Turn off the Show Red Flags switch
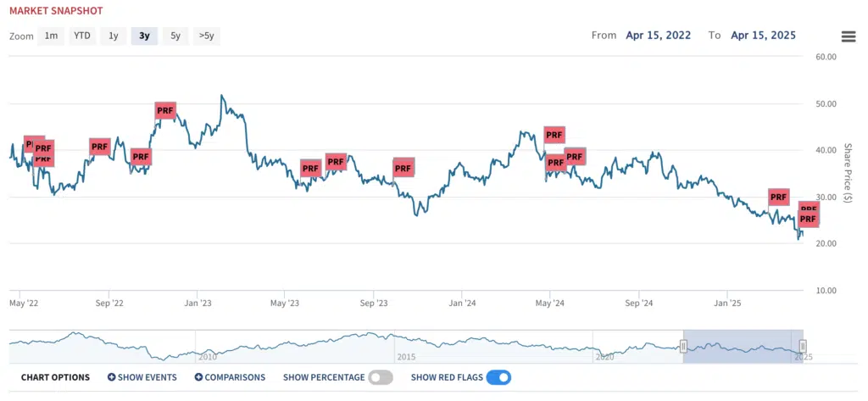The height and width of the screenshot is (401, 868). click(498, 378)
